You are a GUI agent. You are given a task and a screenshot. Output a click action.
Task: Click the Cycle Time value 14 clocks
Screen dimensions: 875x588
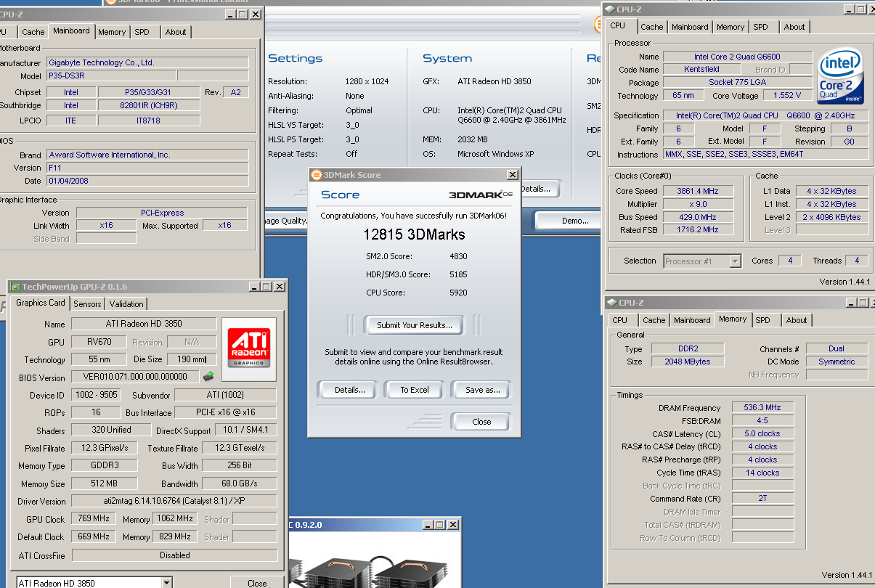point(762,473)
